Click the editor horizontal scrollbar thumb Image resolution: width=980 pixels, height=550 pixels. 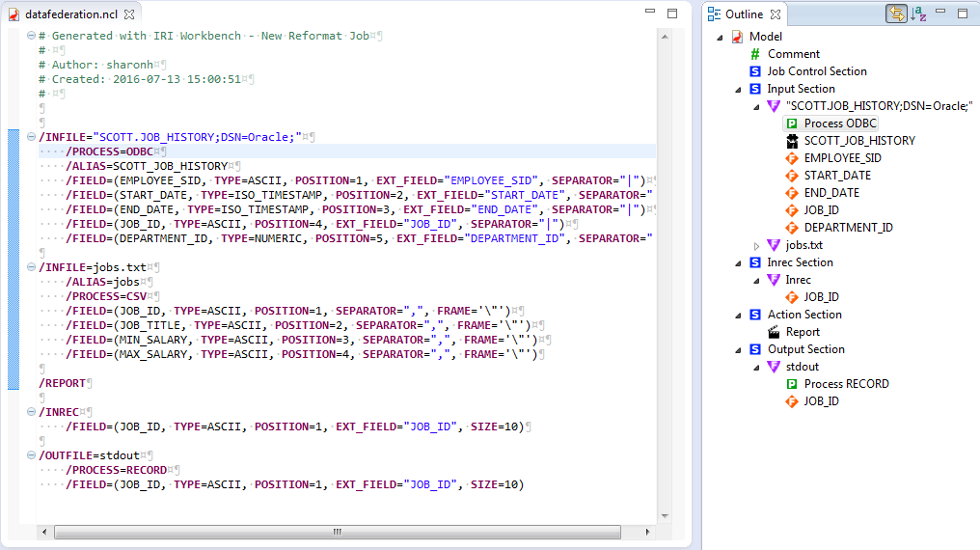[x=338, y=532]
